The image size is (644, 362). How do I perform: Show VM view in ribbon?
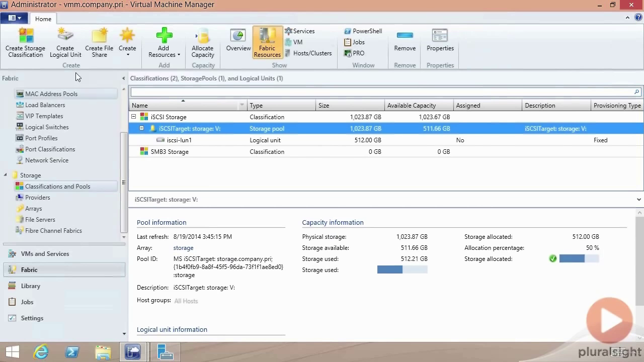tap(293, 42)
